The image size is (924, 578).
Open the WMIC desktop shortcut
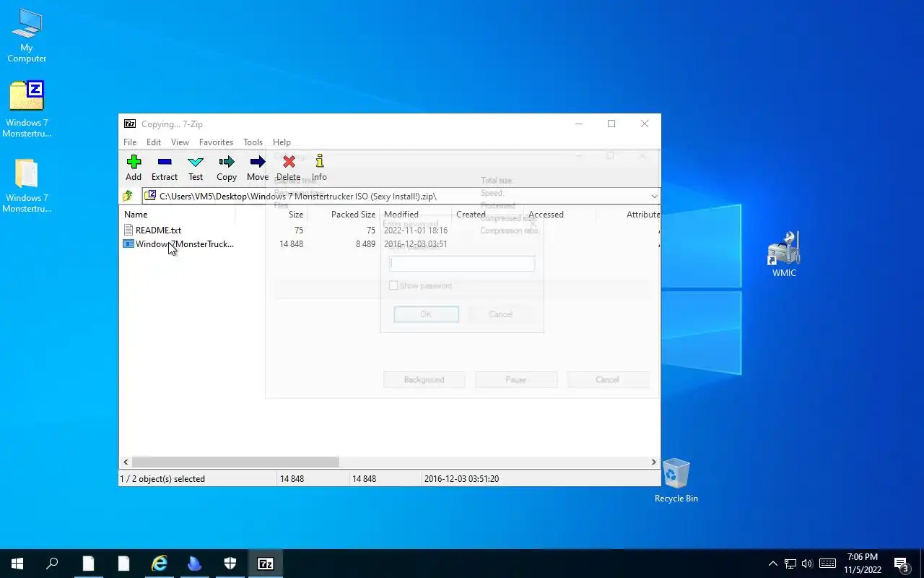tap(784, 254)
